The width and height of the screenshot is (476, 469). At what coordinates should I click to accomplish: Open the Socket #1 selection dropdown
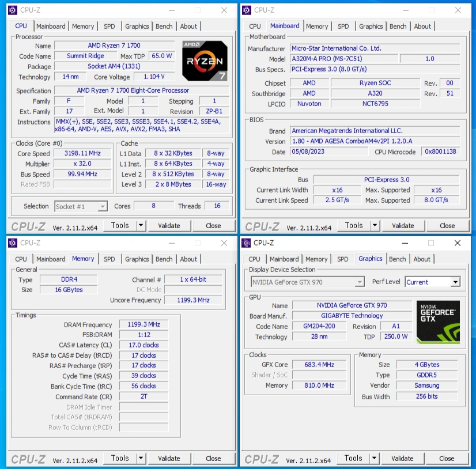pyautogui.click(x=103, y=207)
